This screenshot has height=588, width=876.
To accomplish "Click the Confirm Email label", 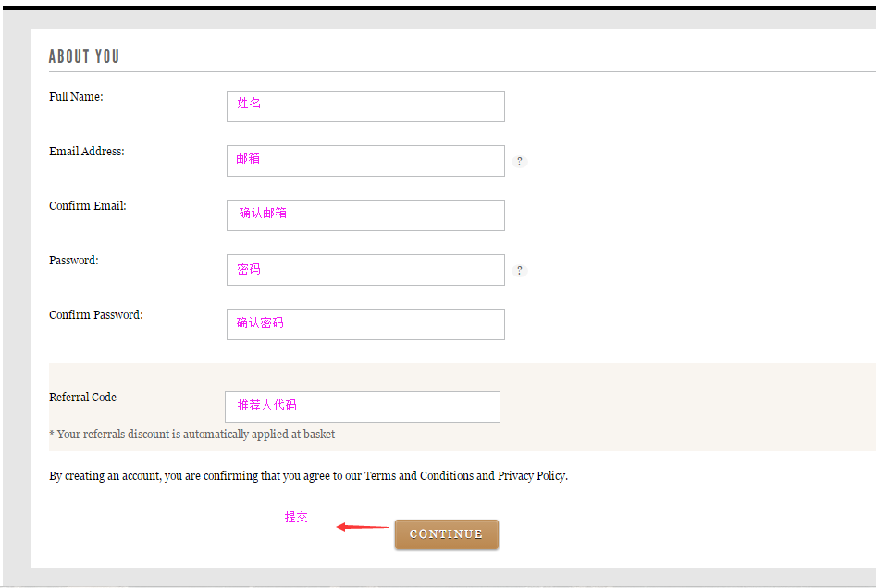I will [88, 206].
